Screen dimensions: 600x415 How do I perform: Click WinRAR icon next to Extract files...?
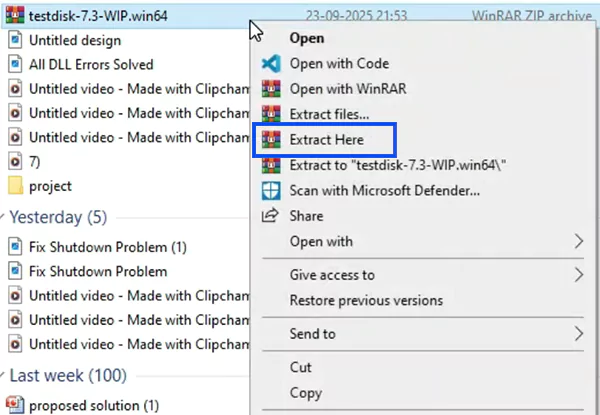tap(271, 114)
